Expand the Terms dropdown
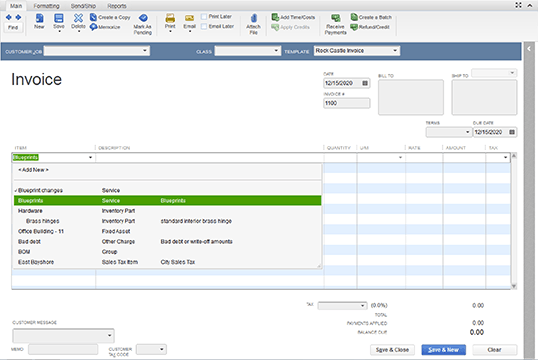 (x=467, y=132)
